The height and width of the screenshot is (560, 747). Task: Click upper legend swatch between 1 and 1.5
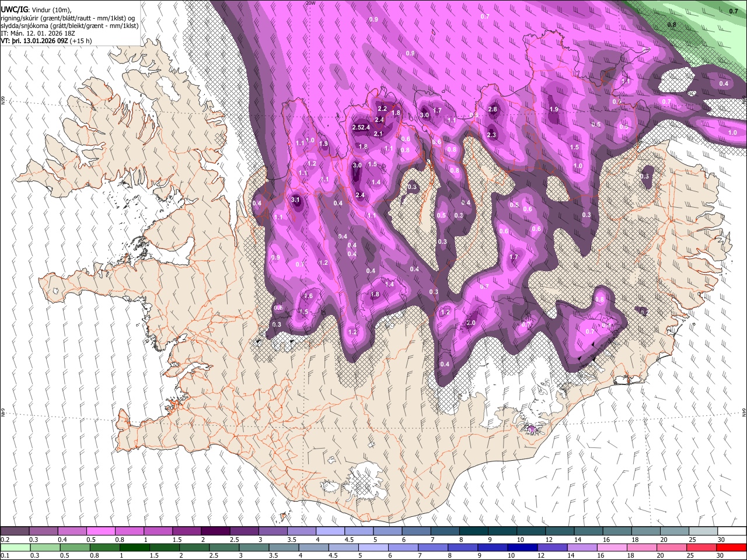tap(158, 531)
